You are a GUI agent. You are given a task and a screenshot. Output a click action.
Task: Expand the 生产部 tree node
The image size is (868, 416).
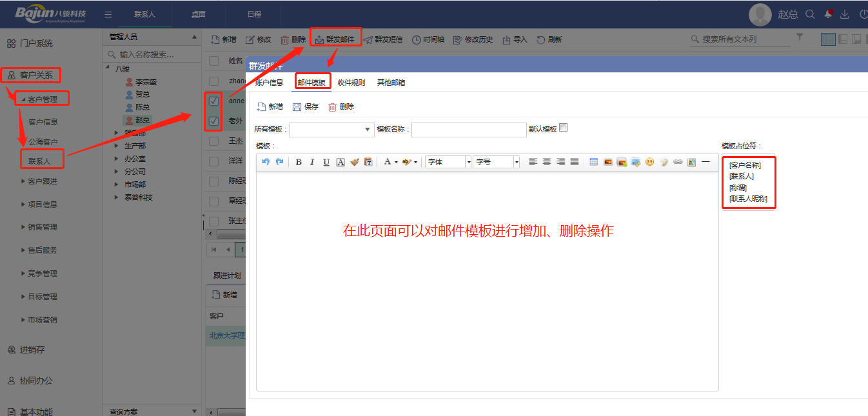[117, 146]
